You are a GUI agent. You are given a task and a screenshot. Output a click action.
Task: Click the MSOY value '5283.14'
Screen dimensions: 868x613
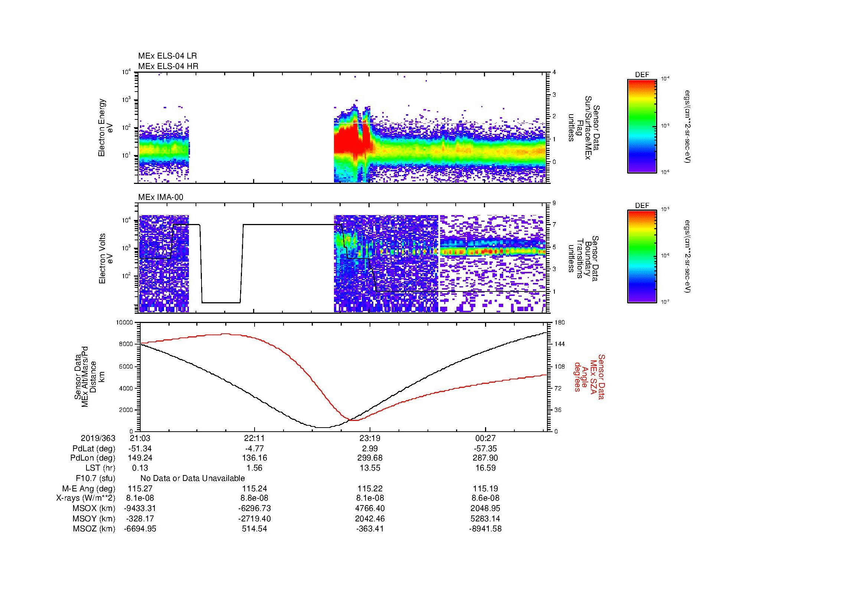pyautogui.click(x=485, y=519)
